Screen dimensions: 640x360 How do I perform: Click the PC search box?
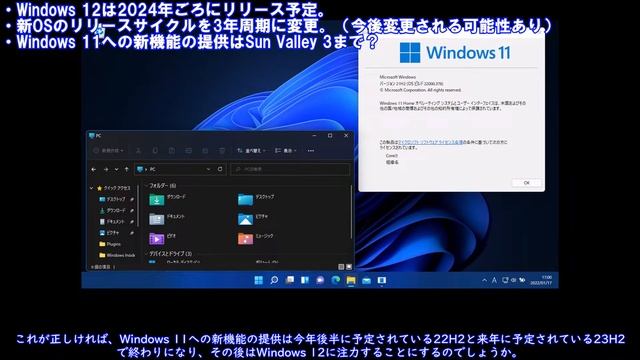[290, 169]
